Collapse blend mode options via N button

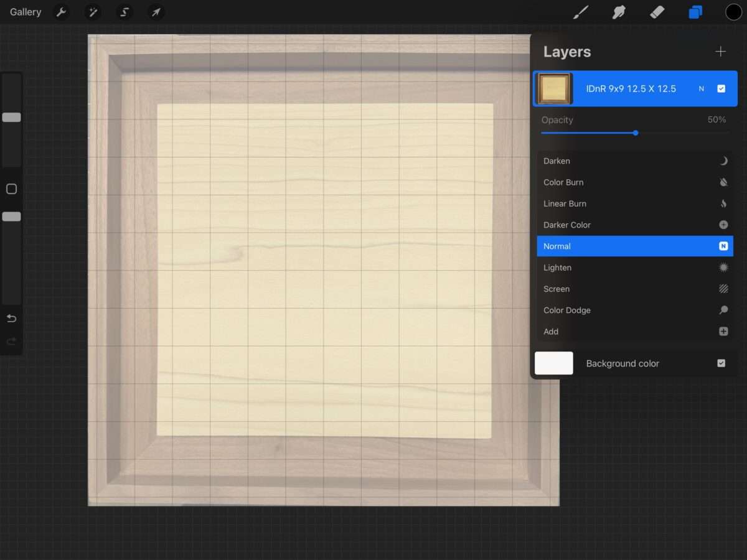702,89
